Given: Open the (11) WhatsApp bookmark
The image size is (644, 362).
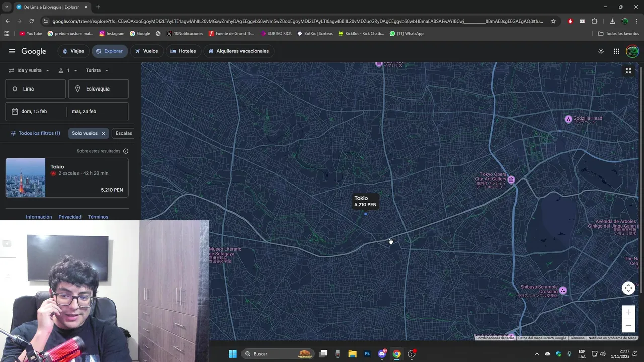Looking at the screenshot, I should point(407,34).
